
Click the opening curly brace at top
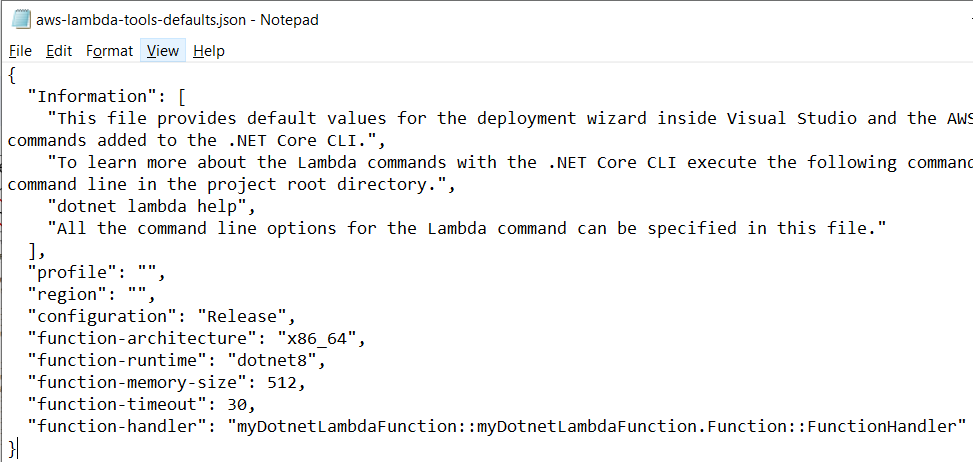pos(12,74)
